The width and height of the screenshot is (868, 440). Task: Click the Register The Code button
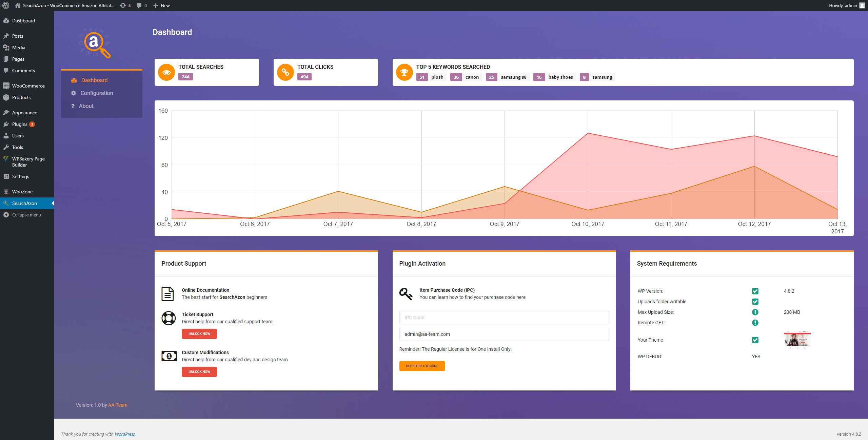422,366
